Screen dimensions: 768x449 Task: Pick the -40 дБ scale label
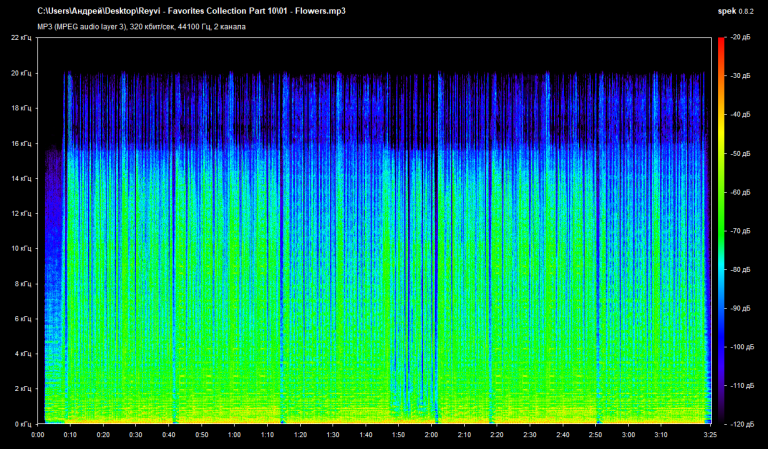pyautogui.click(x=741, y=115)
